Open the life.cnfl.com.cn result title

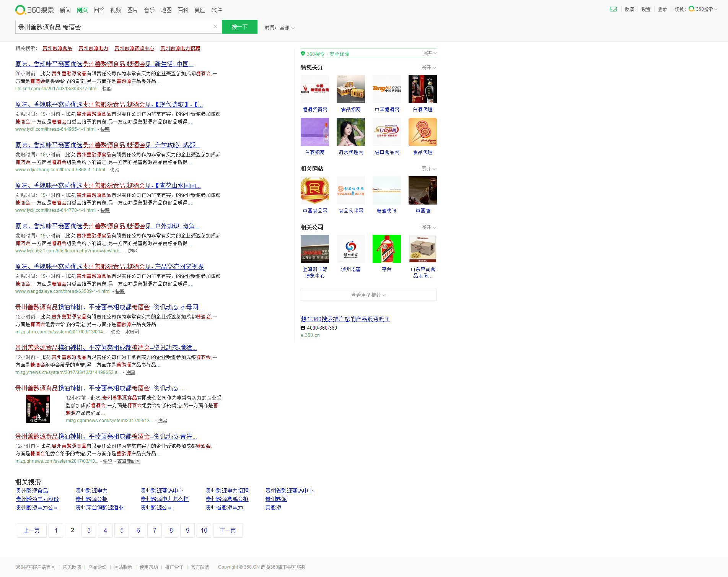[x=104, y=64]
